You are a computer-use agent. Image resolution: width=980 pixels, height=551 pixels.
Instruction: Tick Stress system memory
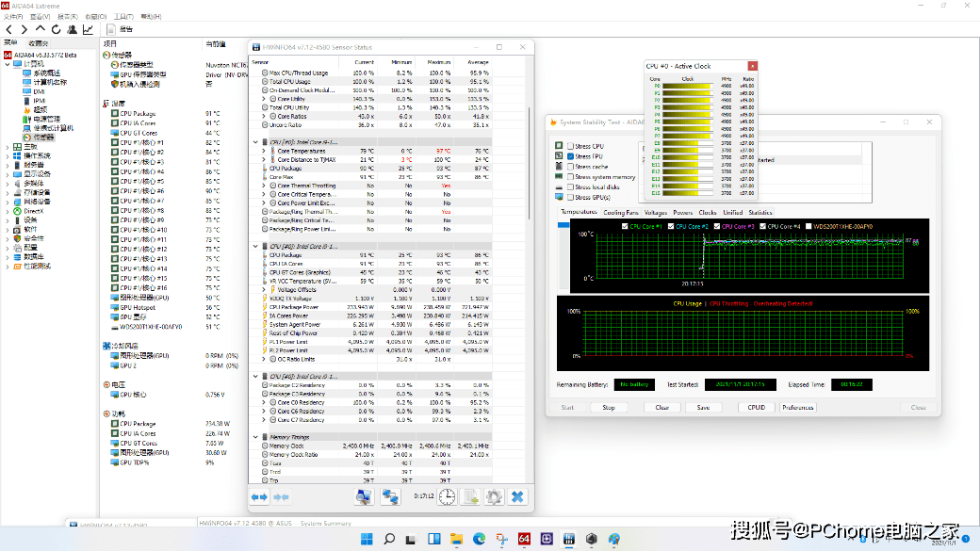coord(571,177)
